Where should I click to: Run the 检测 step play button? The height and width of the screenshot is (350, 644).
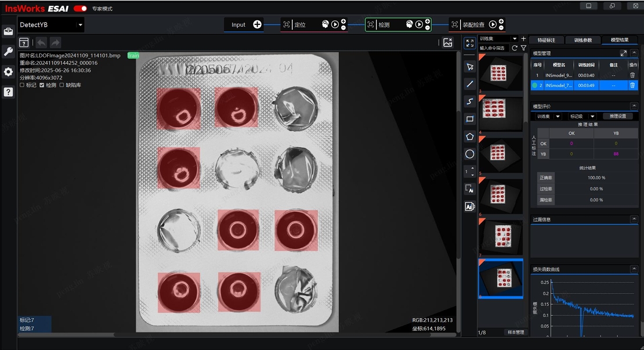[x=419, y=25]
